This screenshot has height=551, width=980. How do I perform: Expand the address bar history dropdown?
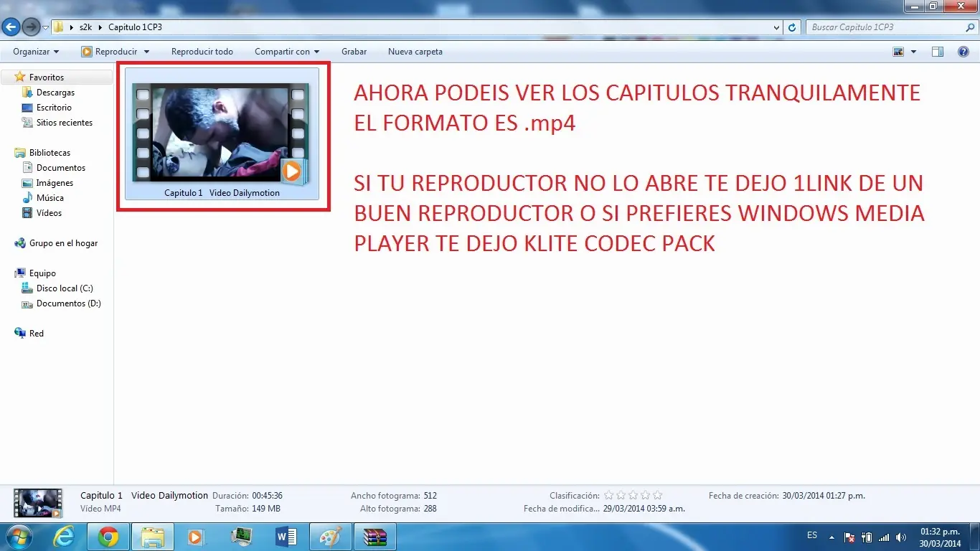click(x=777, y=27)
